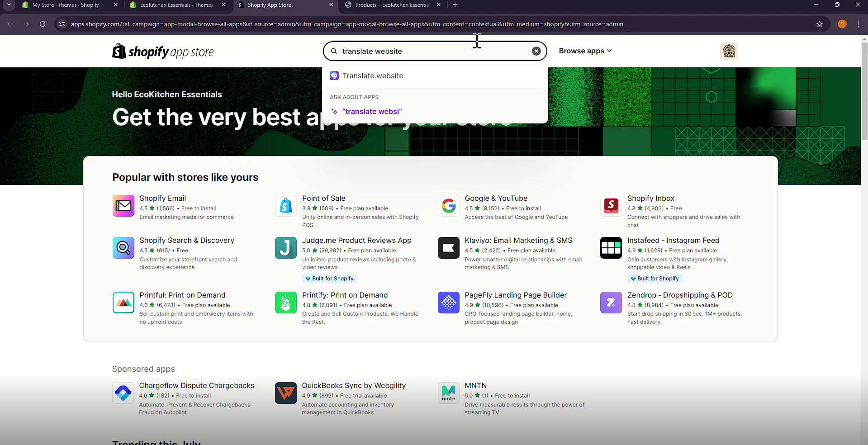The image size is (868, 445).
Task: Go back to the previous page
Action: (x=10, y=24)
